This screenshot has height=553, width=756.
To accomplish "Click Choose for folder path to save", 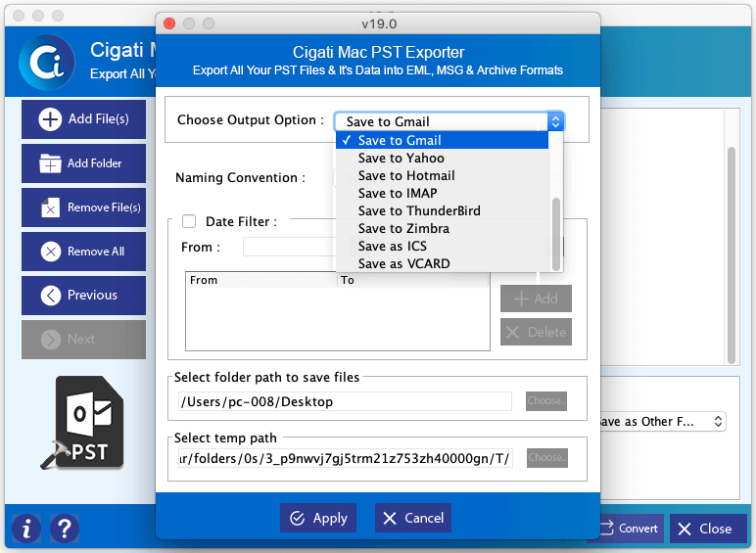I will (x=546, y=400).
